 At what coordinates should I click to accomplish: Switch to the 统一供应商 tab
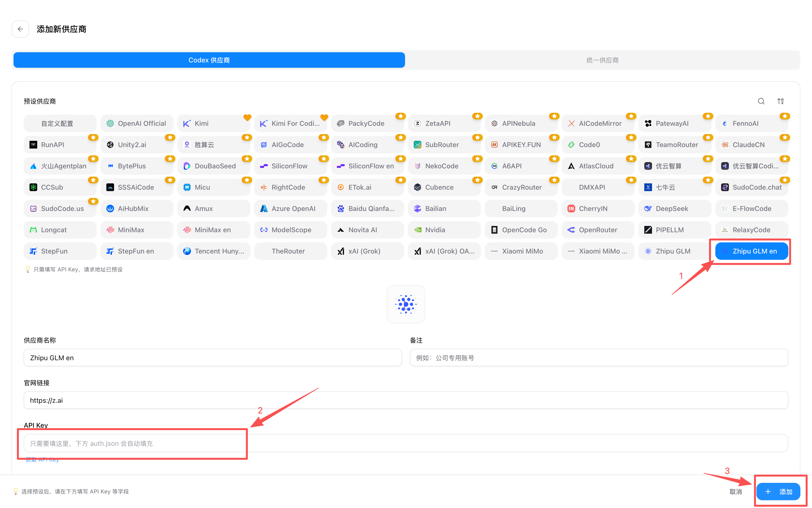pyautogui.click(x=602, y=60)
